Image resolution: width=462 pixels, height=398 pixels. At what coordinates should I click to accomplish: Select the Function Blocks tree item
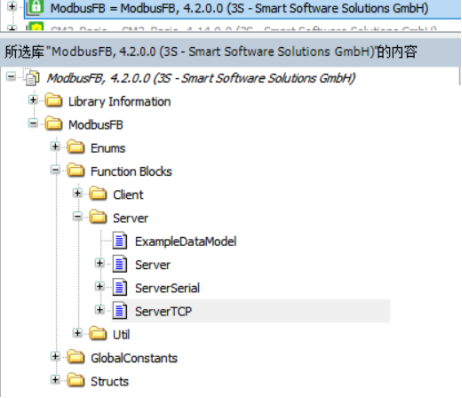[131, 171]
